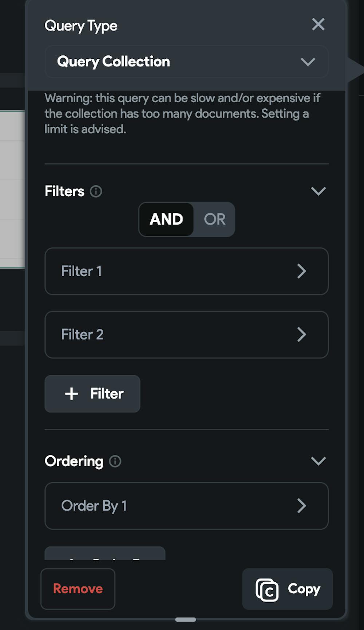Viewport: 364px width, 630px height.
Task: Close the Query Type panel
Action: click(318, 24)
